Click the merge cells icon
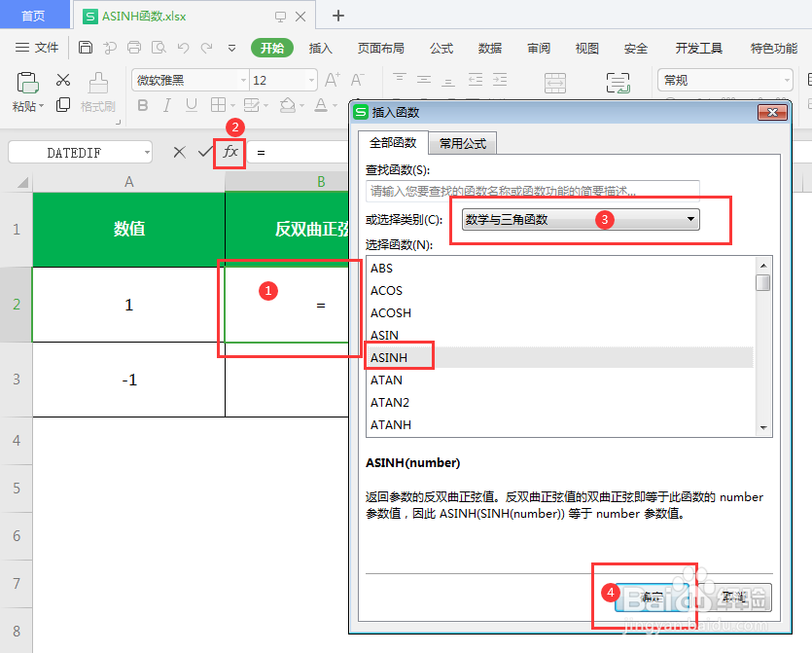Image resolution: width=812 pixels, height=653 pixels. (555, 83)
